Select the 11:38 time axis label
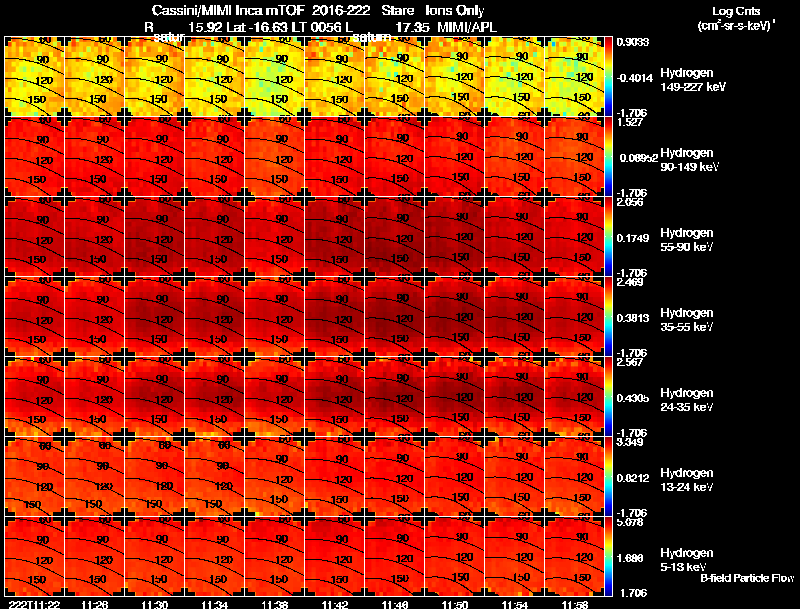800x609 pixels. (x=274, y=604)
